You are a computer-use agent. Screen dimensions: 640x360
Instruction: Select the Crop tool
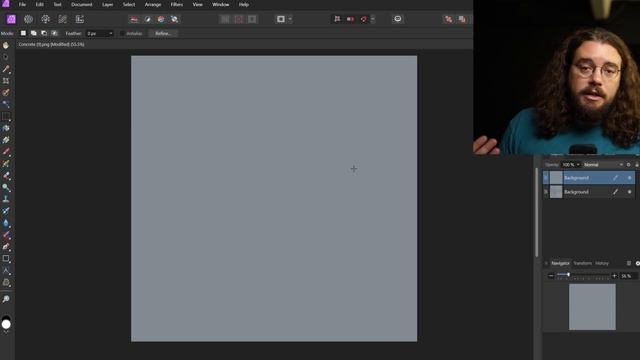[6, 81]
